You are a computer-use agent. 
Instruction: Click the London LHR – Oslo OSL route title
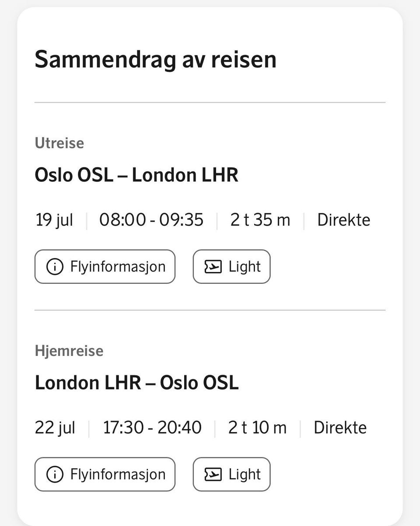click(x=136, y=383)
